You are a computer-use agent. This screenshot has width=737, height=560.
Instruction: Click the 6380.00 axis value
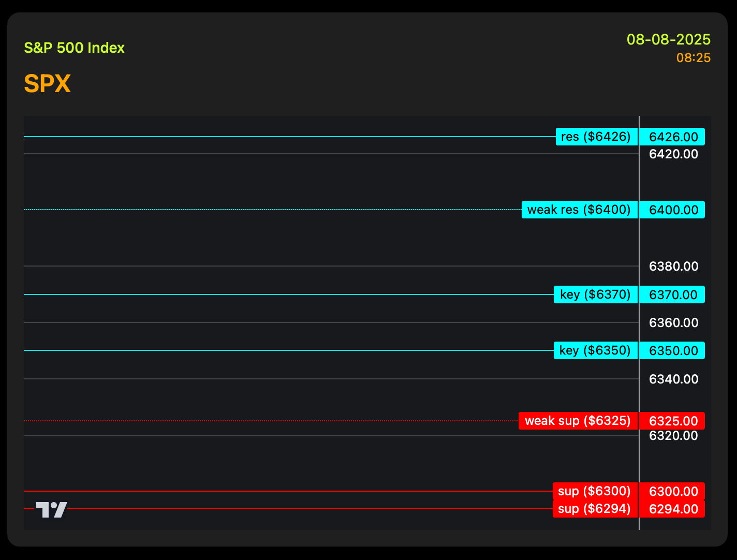click(x=674, y=266)
